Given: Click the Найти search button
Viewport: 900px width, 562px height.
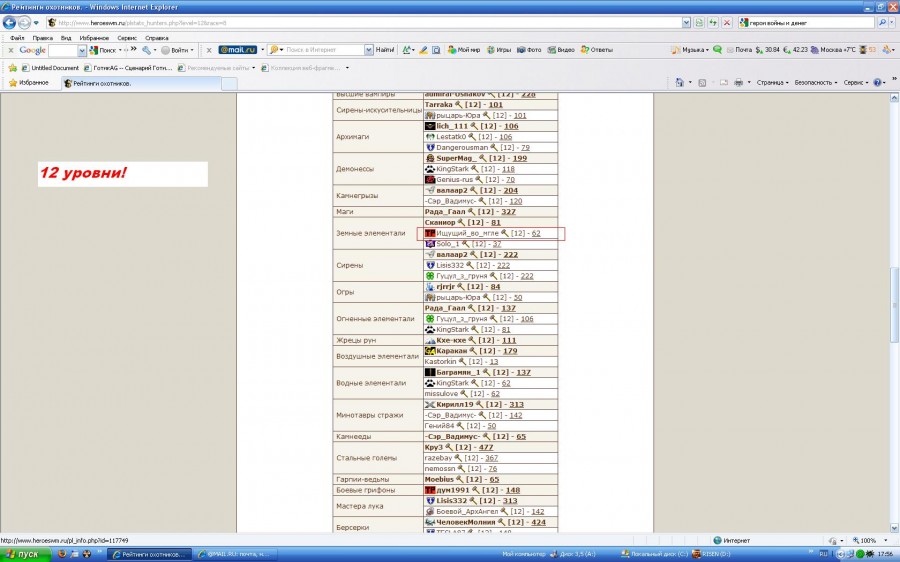Looking at the screenshot, I should (385, 50).
